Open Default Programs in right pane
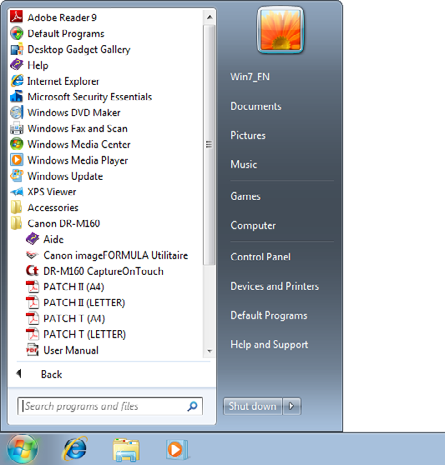 pyautogui.click(x=269, y=315)
